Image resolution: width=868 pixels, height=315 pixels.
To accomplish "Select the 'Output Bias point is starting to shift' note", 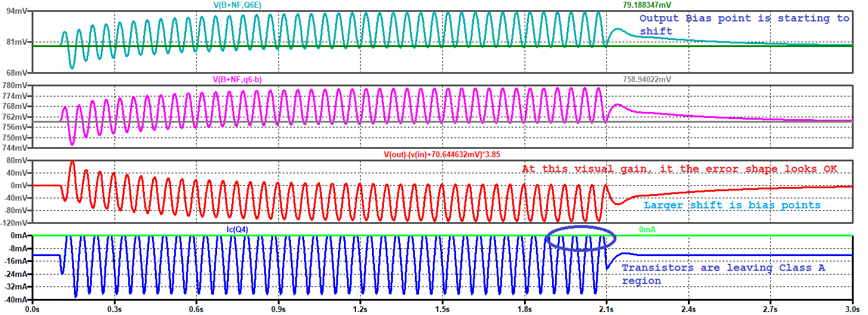I will coord(744,24).
